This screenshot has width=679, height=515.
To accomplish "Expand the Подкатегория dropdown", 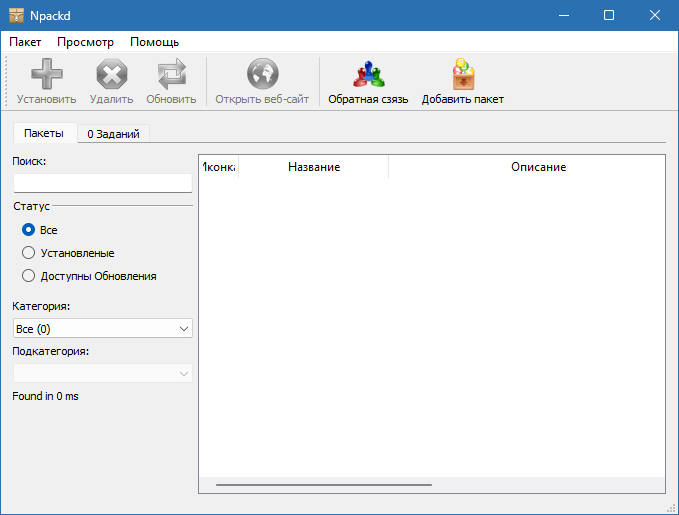I will (x=103, y=373).
